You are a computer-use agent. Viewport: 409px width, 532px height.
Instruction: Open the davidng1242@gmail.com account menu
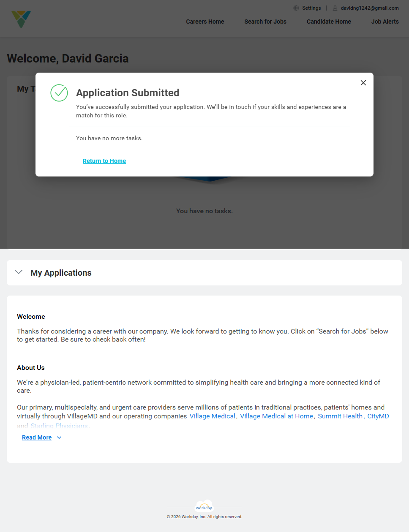[x=370, y=8]
